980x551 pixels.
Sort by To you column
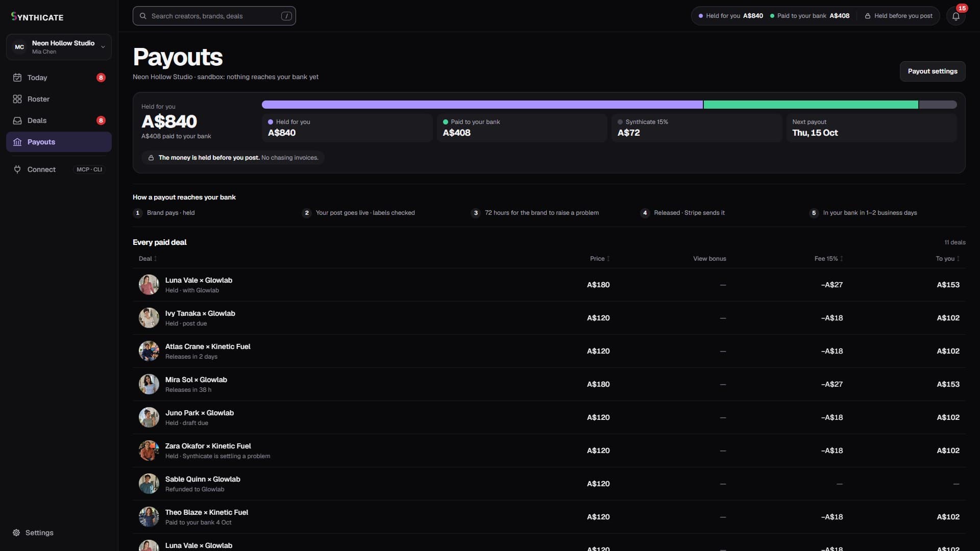(x=947, y=259)
